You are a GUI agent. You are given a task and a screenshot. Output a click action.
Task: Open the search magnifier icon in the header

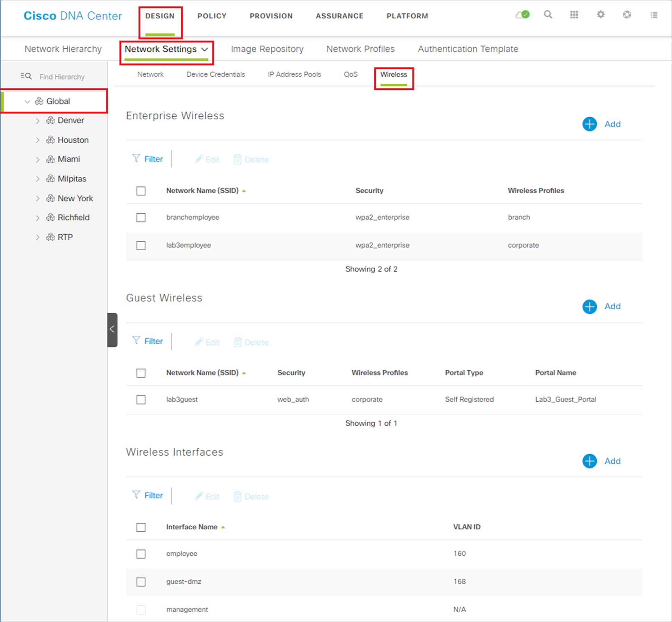548,15
